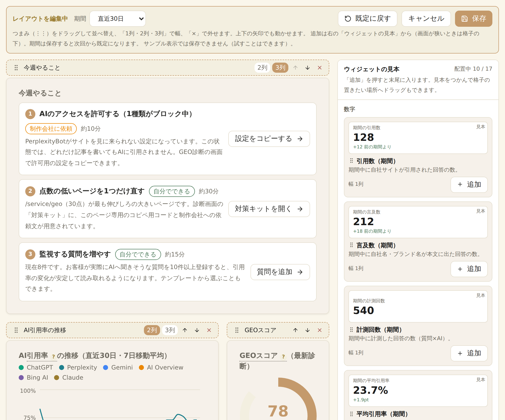Set AI引用率の推移 widget width to 3列
The height and width of the screenshot is (420, 505).
coord(170,330)
